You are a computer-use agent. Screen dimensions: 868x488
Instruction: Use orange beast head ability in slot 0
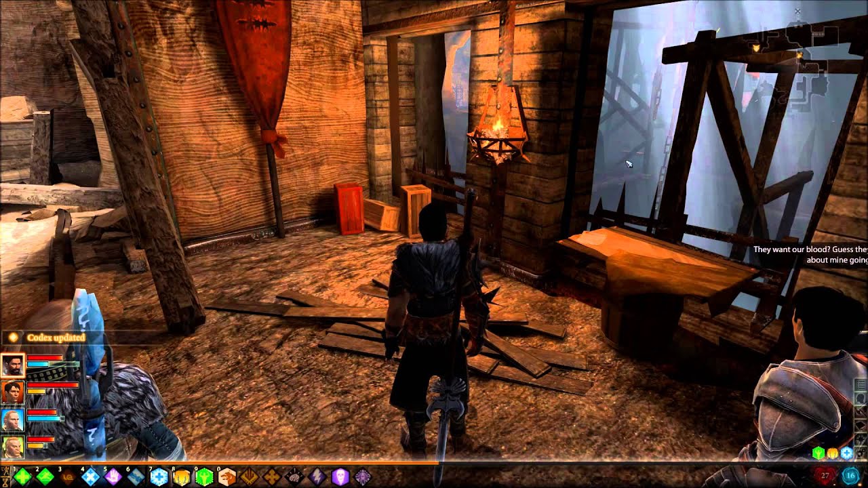click(x=227, y=477)
